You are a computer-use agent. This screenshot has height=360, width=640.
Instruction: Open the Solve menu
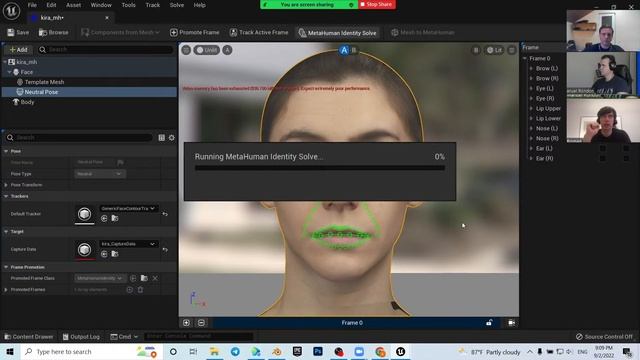point(177,5)
